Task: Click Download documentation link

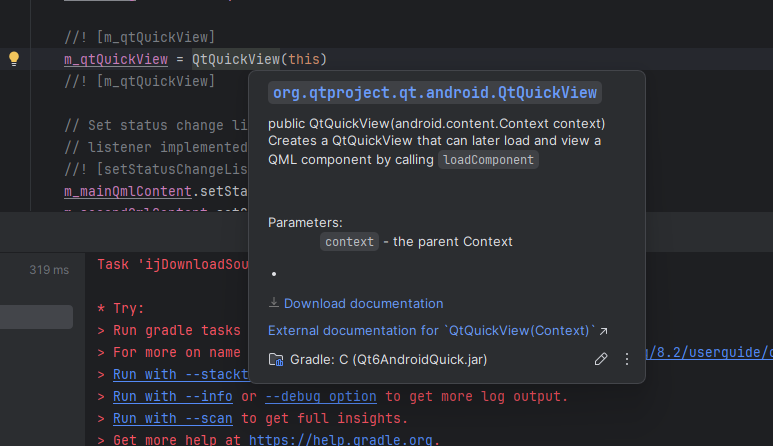Action: tap(363, 304)
